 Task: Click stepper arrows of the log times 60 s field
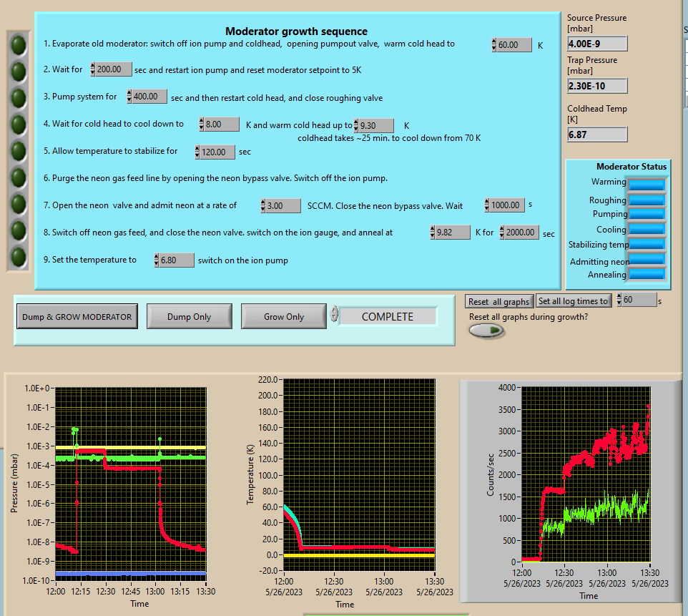620,300
